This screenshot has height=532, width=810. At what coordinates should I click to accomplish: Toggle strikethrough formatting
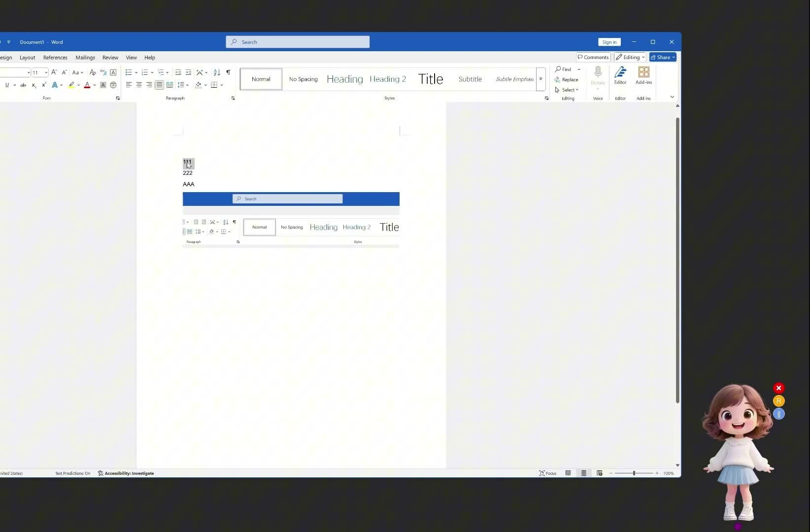23,85
